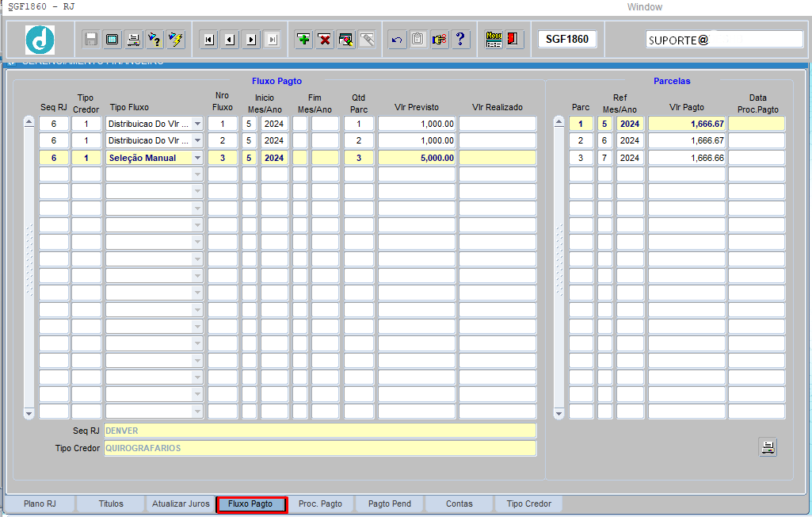The image size is (812, 517).
Task: Open the Tipo Credor tab
Action: [528, 504]
